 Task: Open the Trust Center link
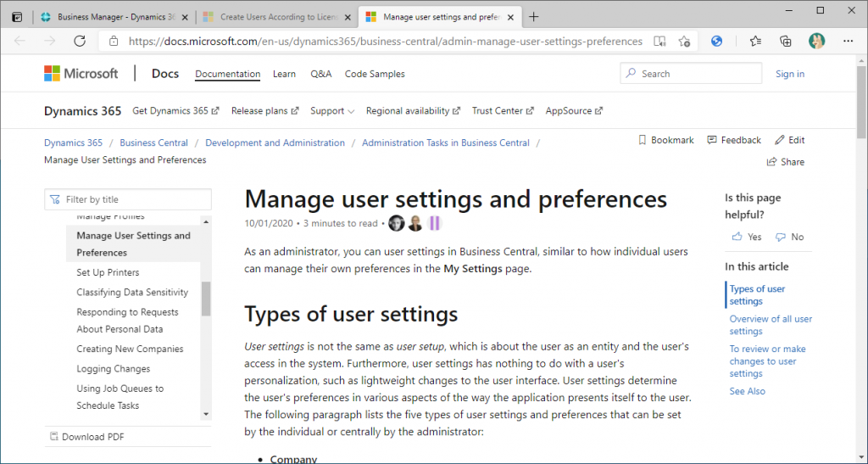[503, 111]
